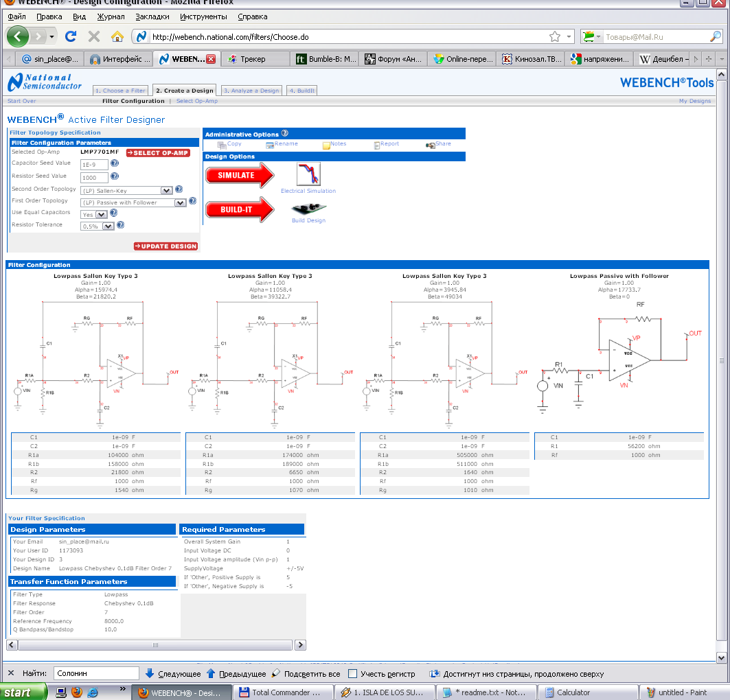Viewport: 730px width, 700px height.
Task: Click the Select Op-Amp link
Action: [x=197, y=101]
